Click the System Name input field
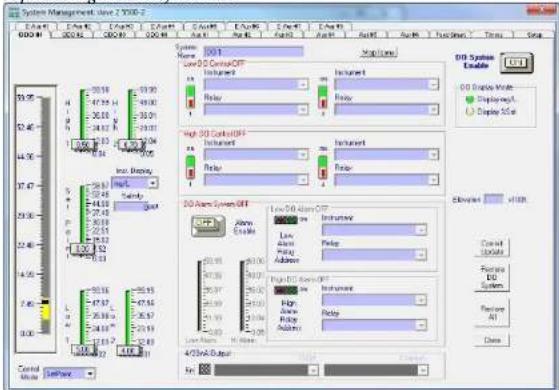Image resolution: width=559 pixels, height=390 pixels. pos(253,52)
